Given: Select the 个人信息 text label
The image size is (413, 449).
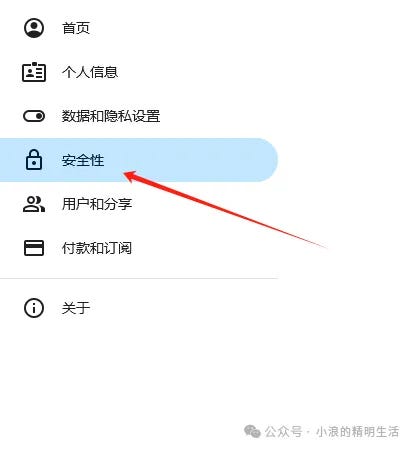Looking at the screenshot, I should pos(90,72).
